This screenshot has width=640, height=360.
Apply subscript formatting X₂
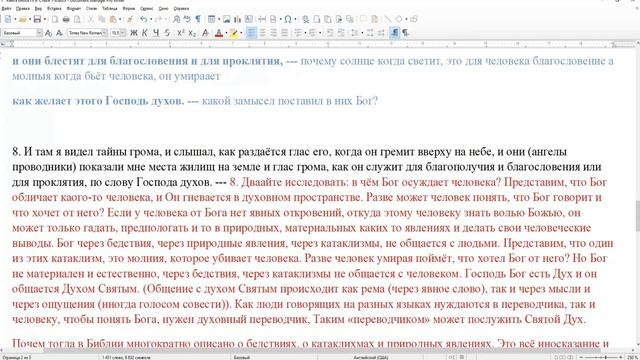pos(192,33)
